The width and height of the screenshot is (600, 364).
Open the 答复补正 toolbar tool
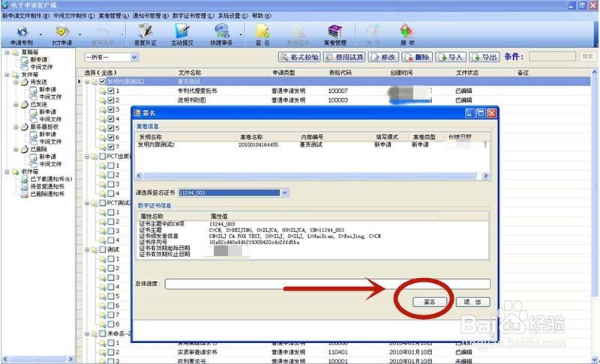[145, 35]
